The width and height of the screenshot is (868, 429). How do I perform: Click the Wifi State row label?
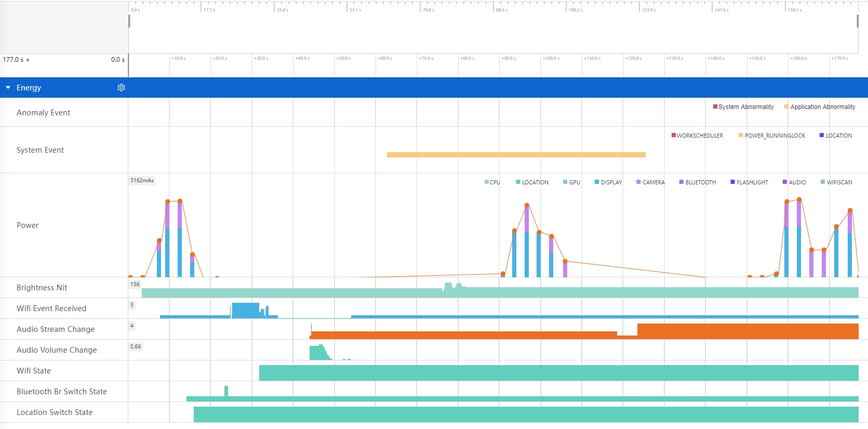pos(34,371)
